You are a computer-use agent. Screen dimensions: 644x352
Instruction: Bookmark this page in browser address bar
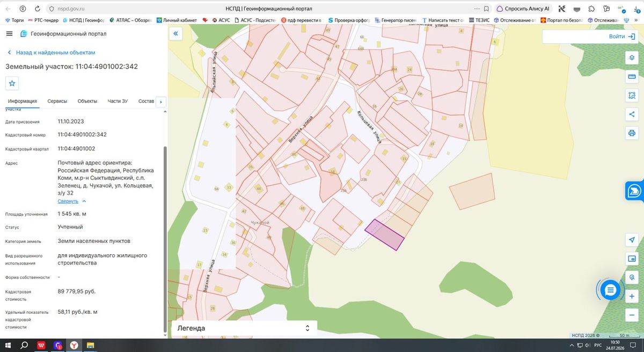[486, 9]
